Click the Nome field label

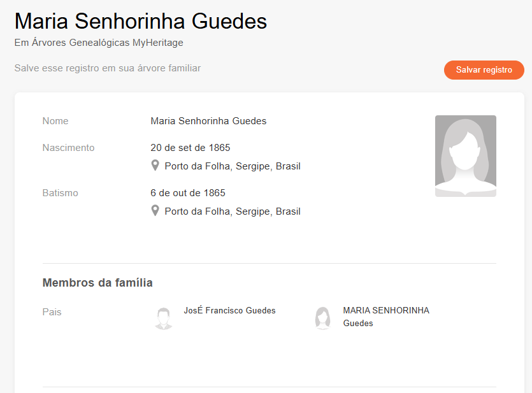[x=55, y=121]
